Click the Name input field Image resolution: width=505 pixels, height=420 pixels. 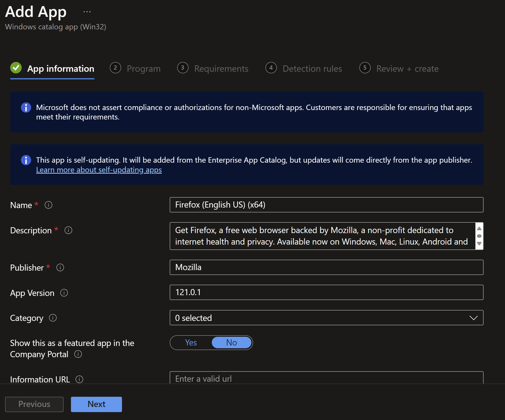point(326,205)
